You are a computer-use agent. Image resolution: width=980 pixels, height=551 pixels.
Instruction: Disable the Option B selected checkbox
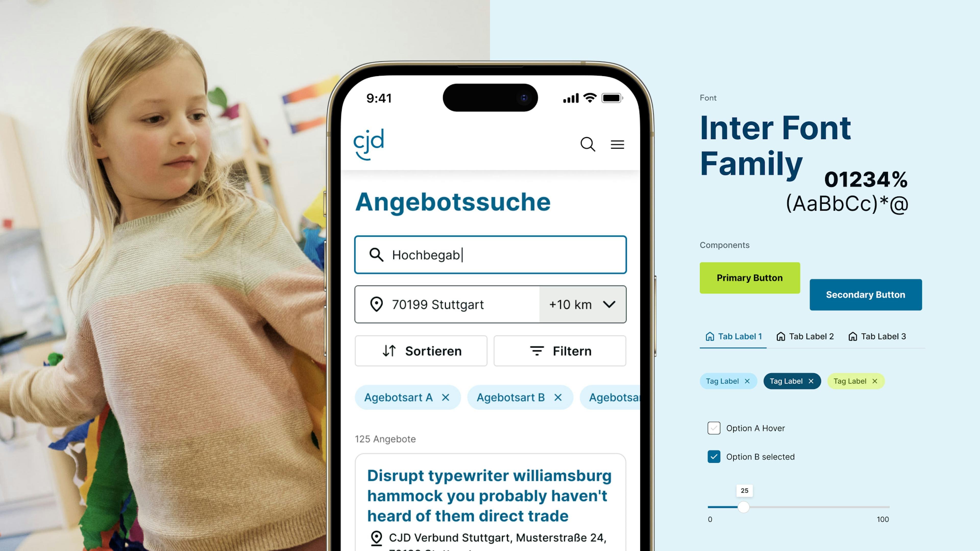(x=714, y=457)
